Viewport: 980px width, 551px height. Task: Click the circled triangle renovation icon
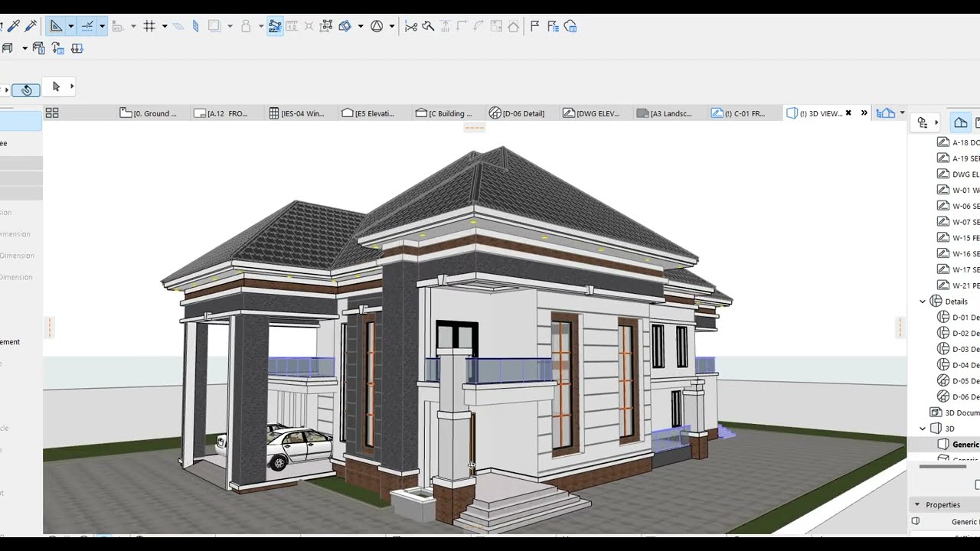pos(377,26)
